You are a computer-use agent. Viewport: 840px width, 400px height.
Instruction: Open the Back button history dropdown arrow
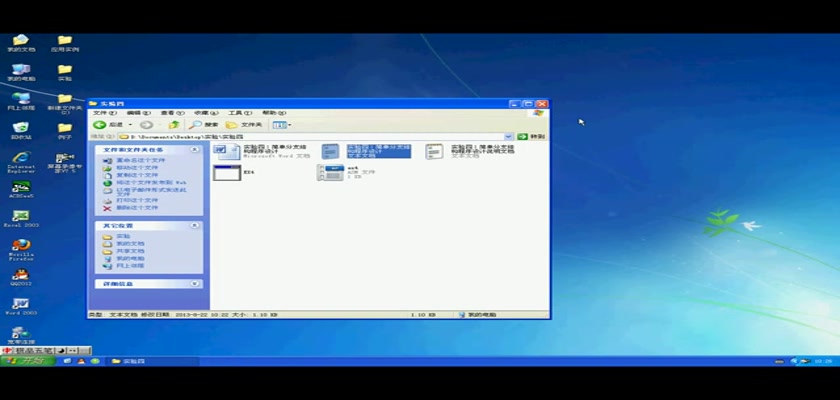pyautogui.click(x=130, y=125)
